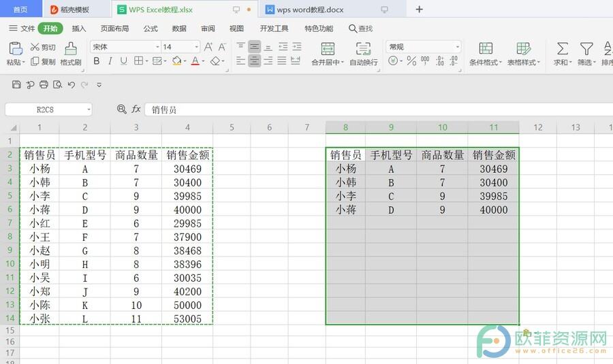
Task: Switch to the 视图 View tab
Action: coord(236,29)
